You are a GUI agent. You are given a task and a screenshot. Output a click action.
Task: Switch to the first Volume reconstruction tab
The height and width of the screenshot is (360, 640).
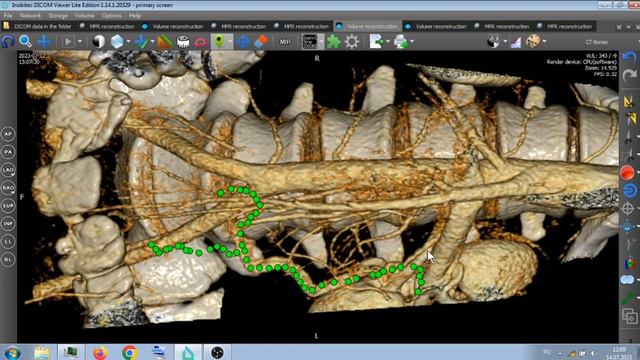173,26
